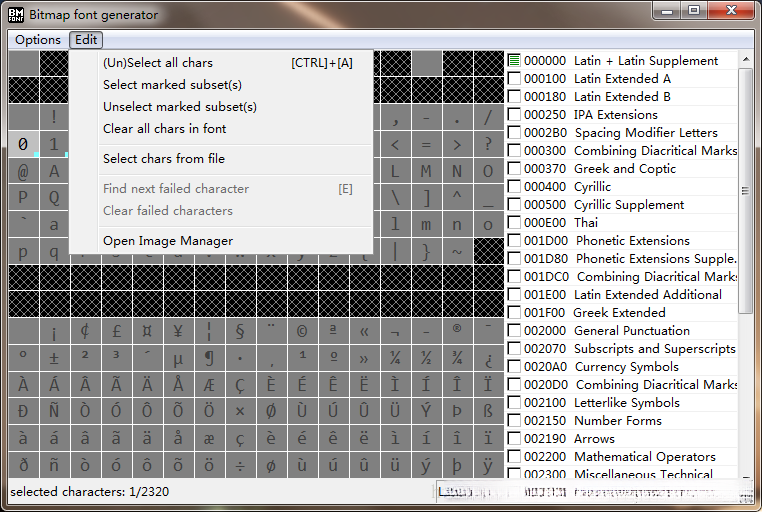762x512 pixels.
Task: Check the Cyrillic Supplement subset
Action: click(514, 205)
